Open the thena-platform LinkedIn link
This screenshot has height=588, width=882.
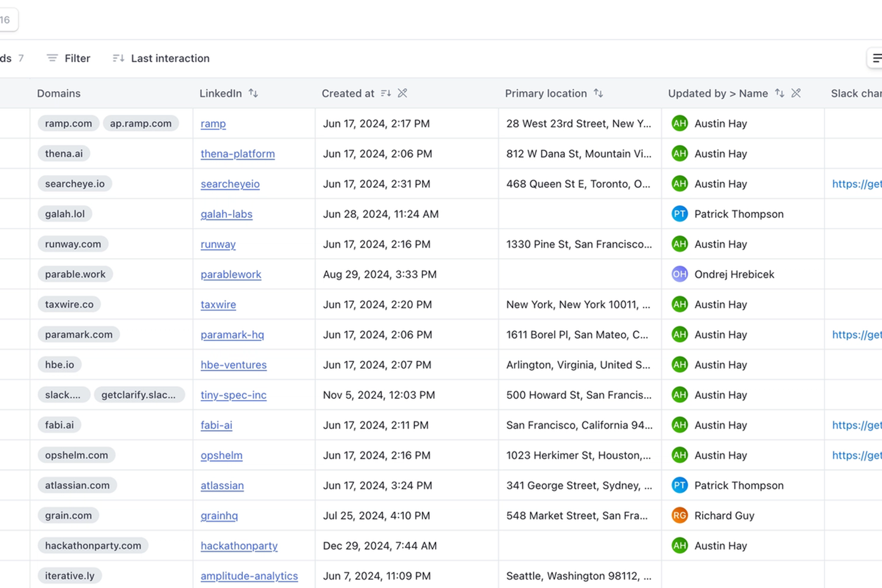point(238,154)
